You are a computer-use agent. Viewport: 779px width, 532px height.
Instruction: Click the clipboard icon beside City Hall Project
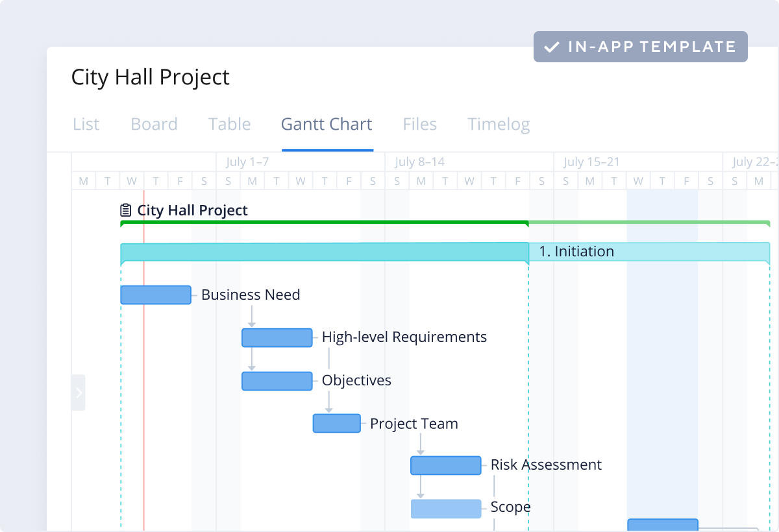[x=125, y=210]
